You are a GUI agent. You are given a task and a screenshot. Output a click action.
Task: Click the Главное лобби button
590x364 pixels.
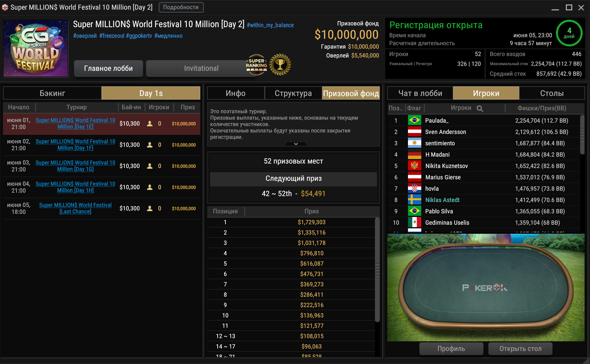click(108, 68)
